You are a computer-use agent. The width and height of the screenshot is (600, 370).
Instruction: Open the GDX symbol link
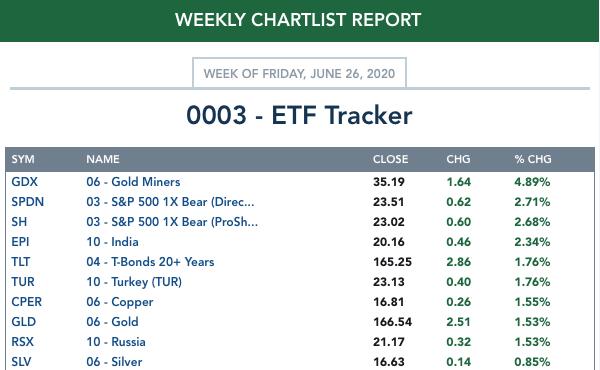(x=24, y=182)
